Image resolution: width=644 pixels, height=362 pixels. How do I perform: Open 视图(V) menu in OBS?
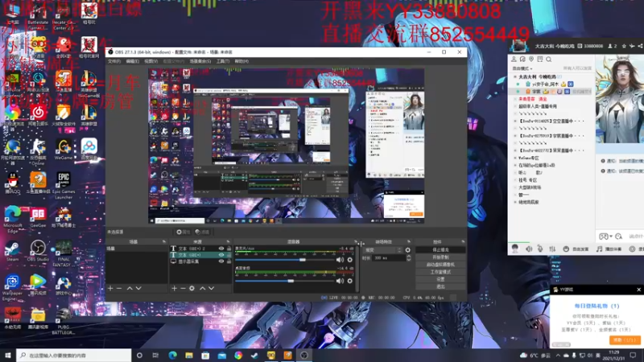[151, 61]
